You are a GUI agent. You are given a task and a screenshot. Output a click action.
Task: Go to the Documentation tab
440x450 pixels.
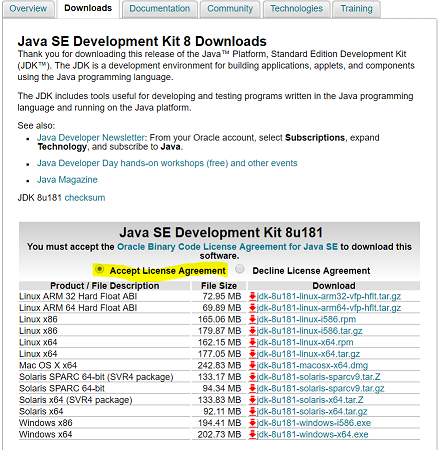(160, 9)
